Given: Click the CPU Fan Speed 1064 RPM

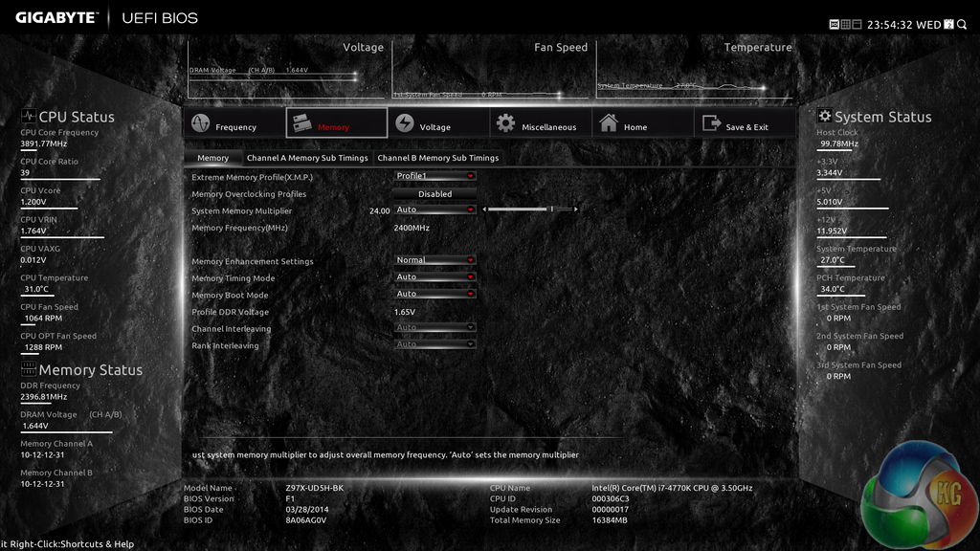Looking at the screenshot, I should coord(43,318).
